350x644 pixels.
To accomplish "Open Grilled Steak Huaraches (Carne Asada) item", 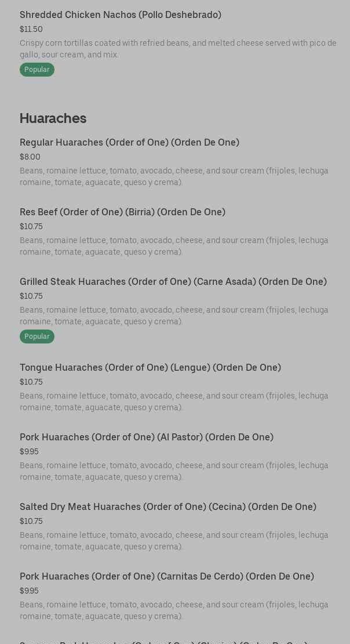I will 173,282.
